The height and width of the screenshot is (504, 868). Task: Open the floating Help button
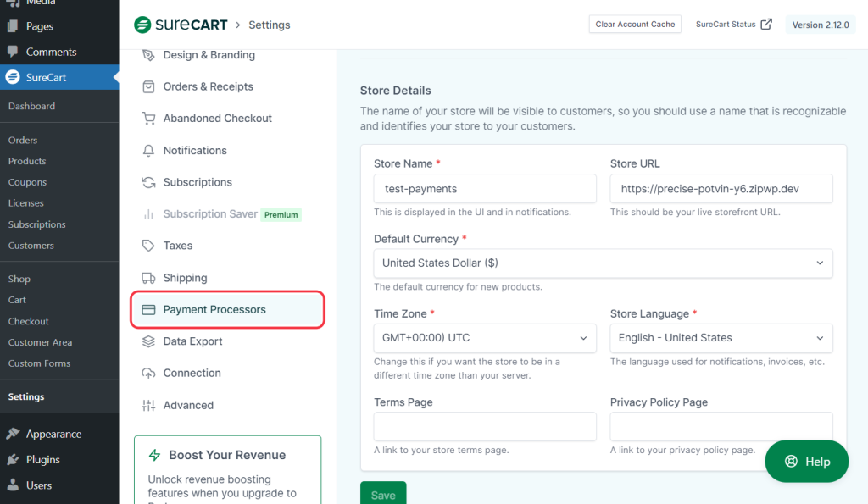pyautogui.click(x=806, y=462)
